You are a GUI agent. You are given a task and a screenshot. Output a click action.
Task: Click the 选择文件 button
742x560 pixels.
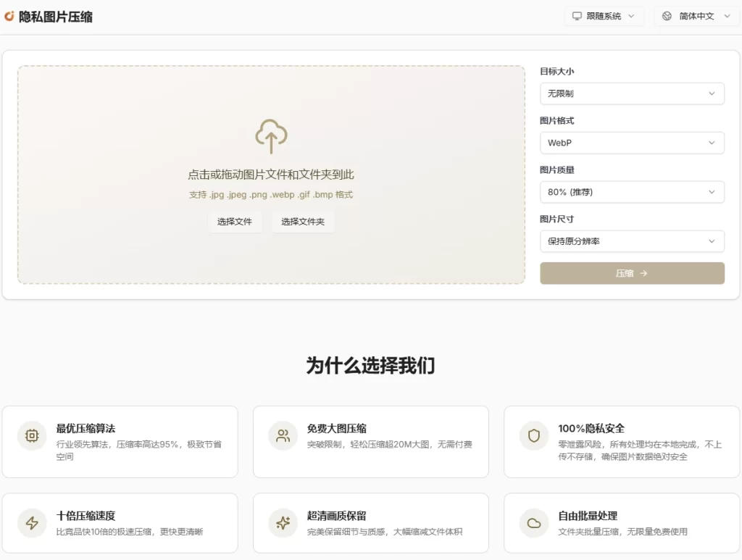[x=235, y=222]
